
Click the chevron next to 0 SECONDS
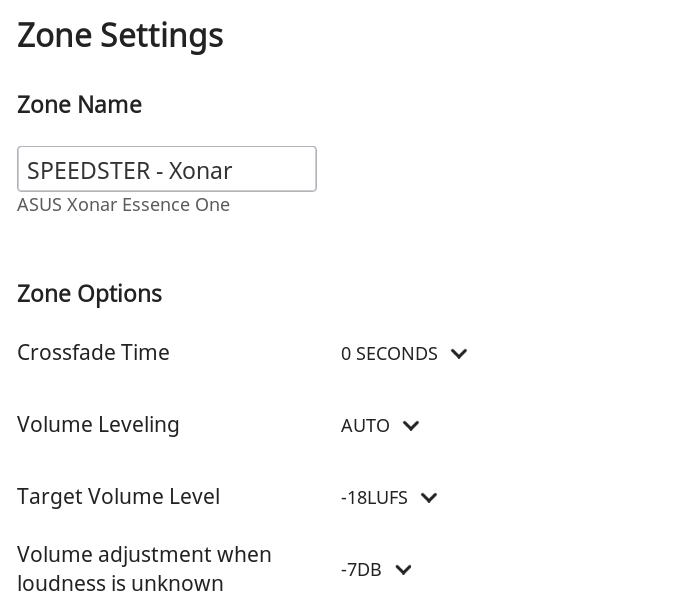coord(459,354)
